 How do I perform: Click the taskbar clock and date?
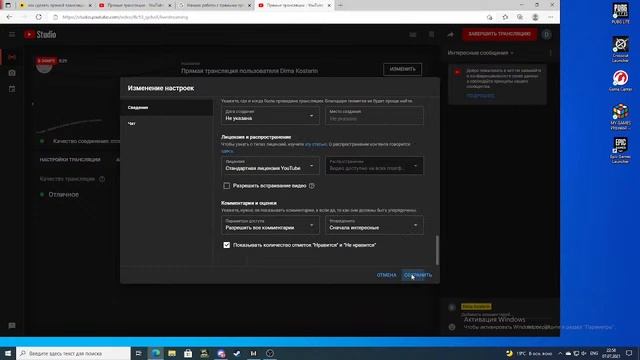point(611,353)
